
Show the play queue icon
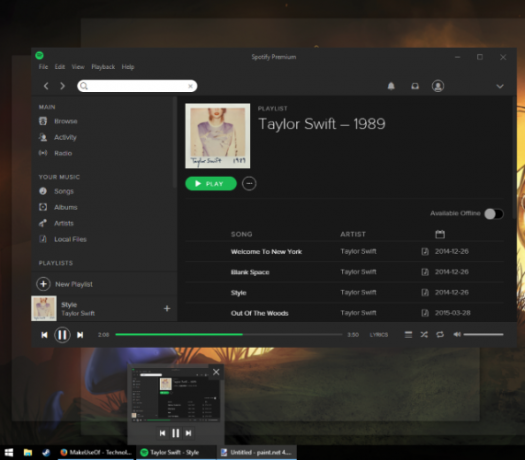coord(408,334)
